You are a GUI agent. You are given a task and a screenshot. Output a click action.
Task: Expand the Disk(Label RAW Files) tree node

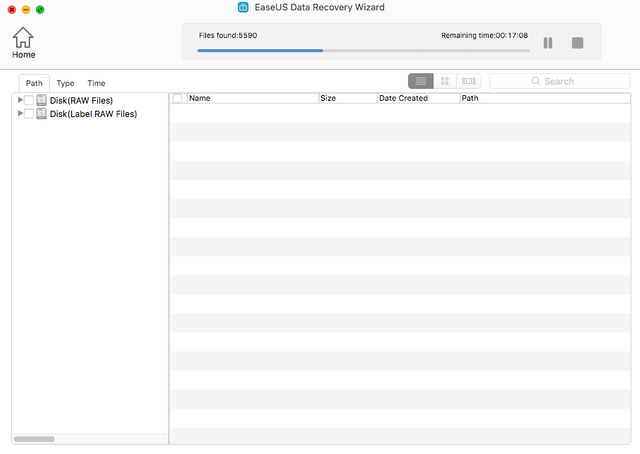point(20,113)
